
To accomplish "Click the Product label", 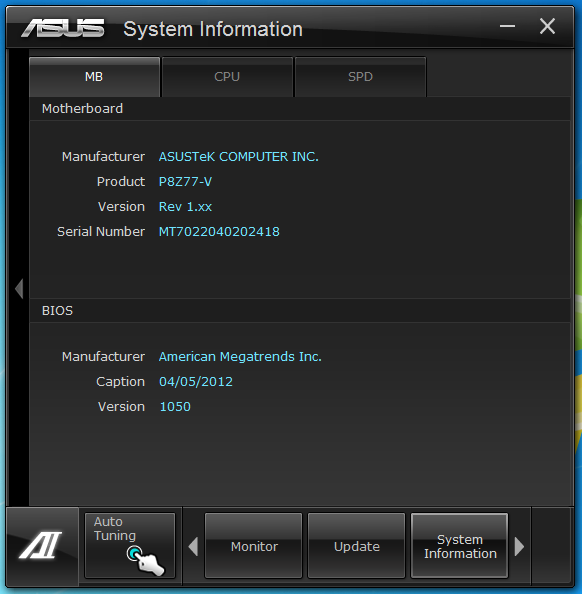I will coord(121,182).
